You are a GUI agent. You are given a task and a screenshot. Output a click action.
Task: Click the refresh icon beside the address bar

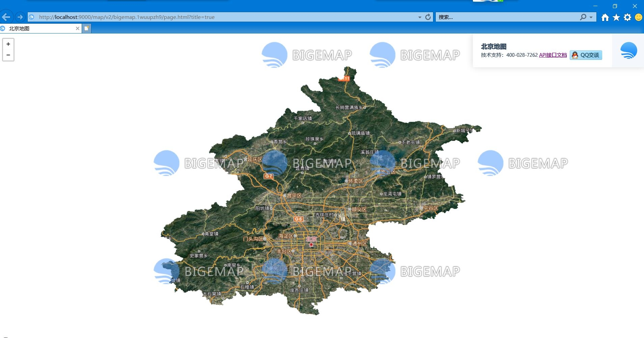click(x=427, y=17)
